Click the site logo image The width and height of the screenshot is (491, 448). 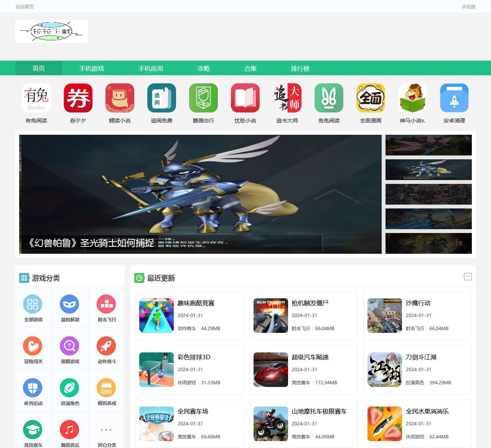52,31
